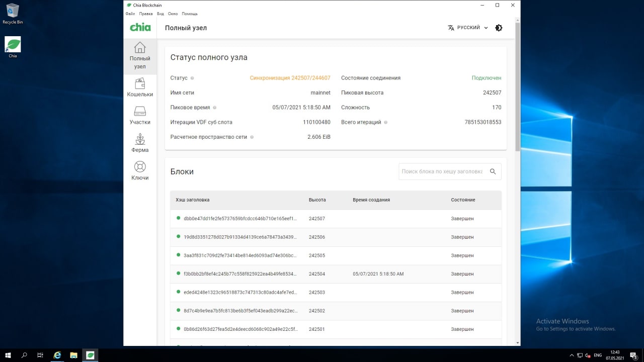This screenshot has width=644, height=362.
Task: Click the Всего итераций help dot
Action: click(386, 122)
